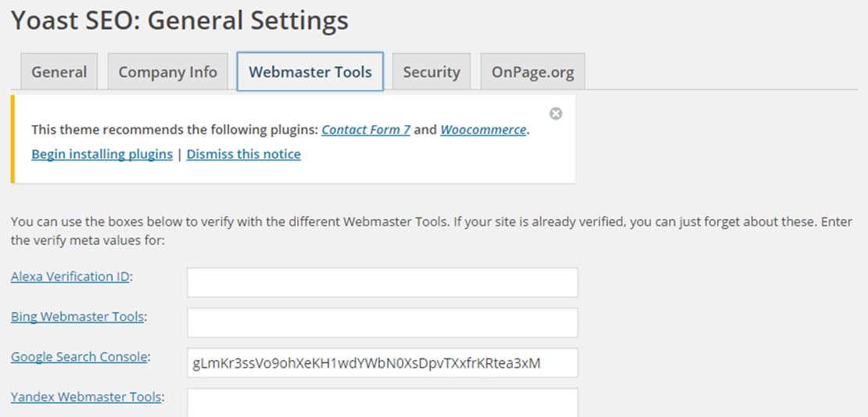
Task: Click the Dismiss this notice link
Action: coord(243,154)
